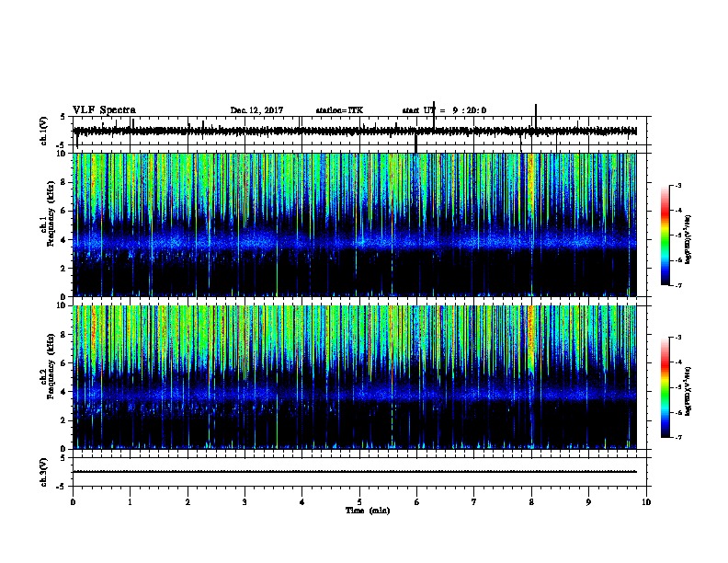Click the "-7" label on ch.1 colorbar
Image resolution: width=728 pixels, height=563 pixels.
[x=677, y=285]
